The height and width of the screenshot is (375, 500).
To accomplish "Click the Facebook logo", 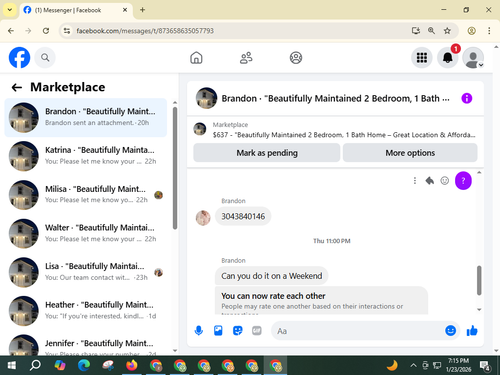I will tap(19, 58).
